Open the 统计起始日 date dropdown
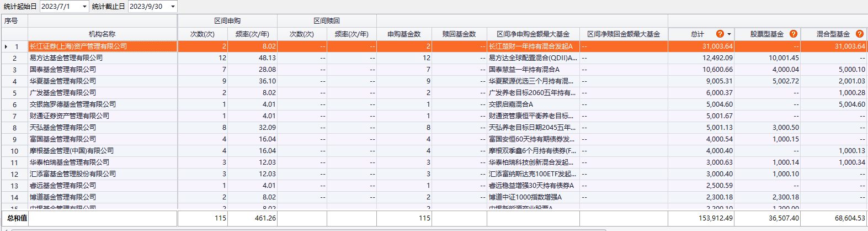This screenshot has height=231, width=868. click(x=84, y=7)
